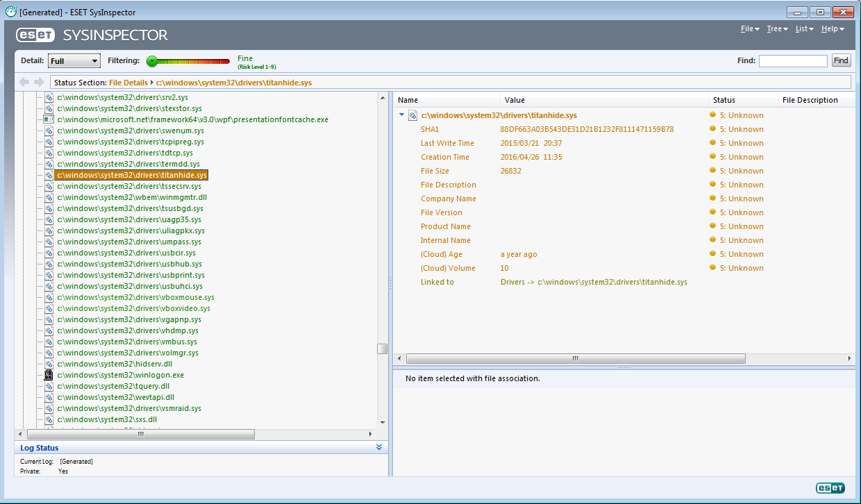Open the Help menu
The width and height of the screenshot is (861, 504).
832,29
